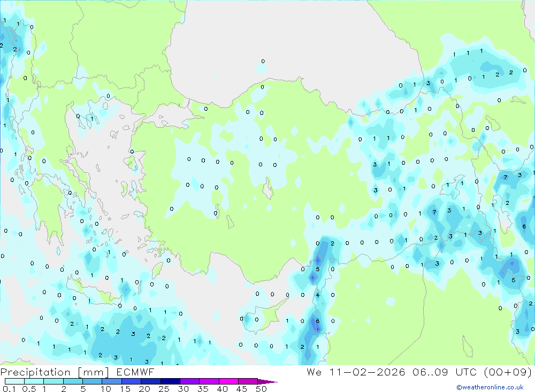This screenshot has height=392, width=535.
Task: Click the '40' legend scale label
Action: [x=223, y=389]
